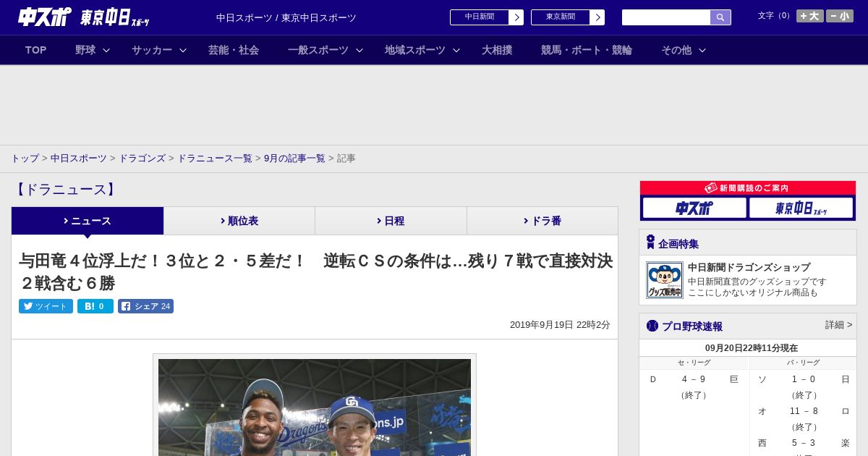Increase text size with 大 button
The image size is (868, 456).
point(810,16)
